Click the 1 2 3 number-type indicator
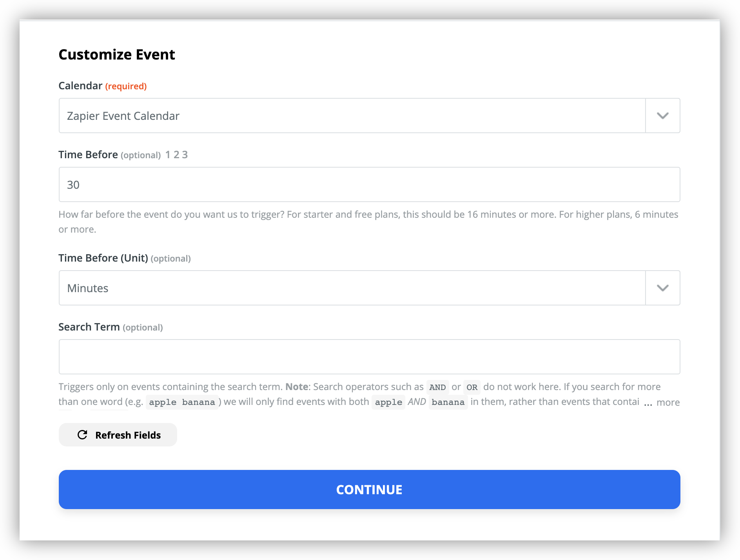This screenshot has height=560, width=740. 176,155
